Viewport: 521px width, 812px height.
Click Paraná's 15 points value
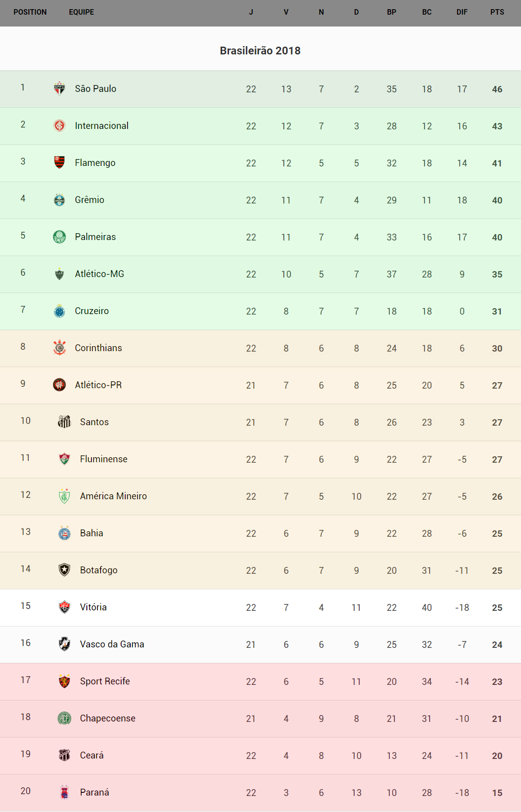coord(497,793)
